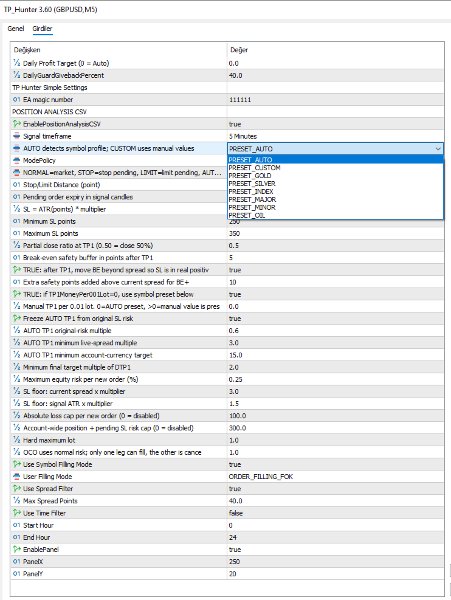The width and height of the screenshot is (451, 600).
Task: Toggle Use Symbol Filling Mode true value
Action: (235, 464)
